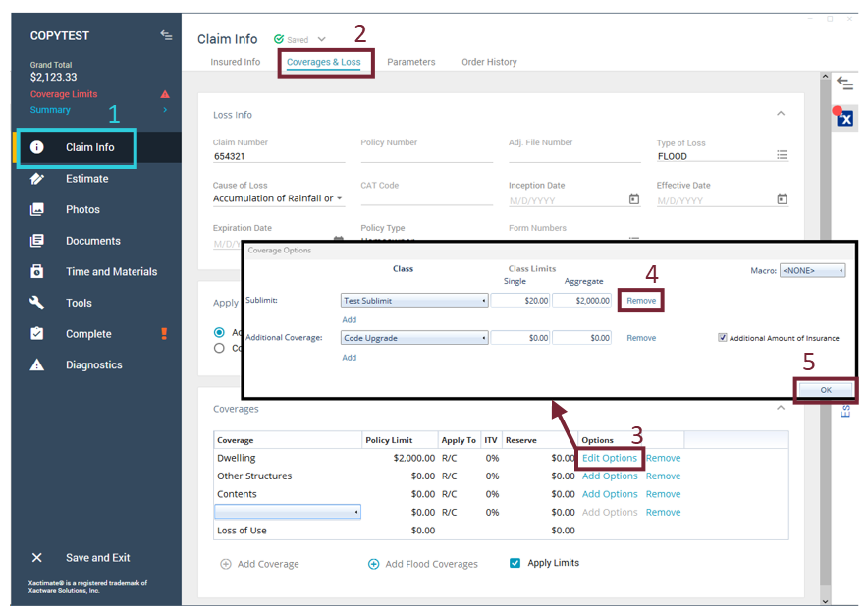
Task: Open the Complete clipboard icon
Action: 37,333
